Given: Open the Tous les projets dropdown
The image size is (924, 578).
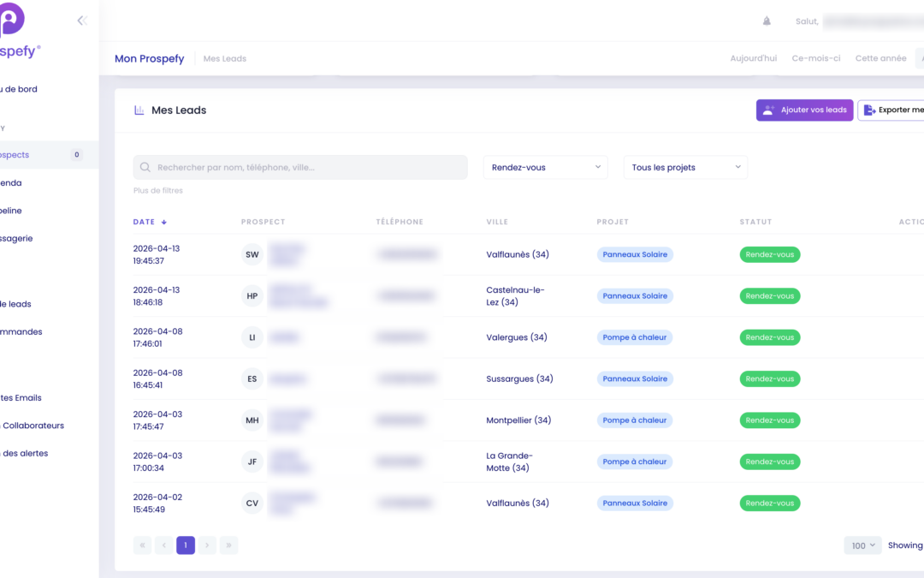Looking at the screenshot, I should [685, 168].
